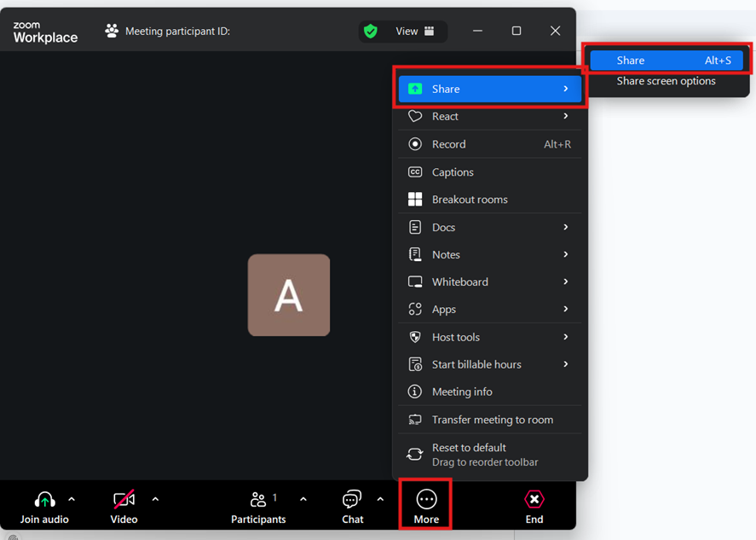Select Share screen options in submenu
The image size is (756, 540).
click(x=666, y=81)
